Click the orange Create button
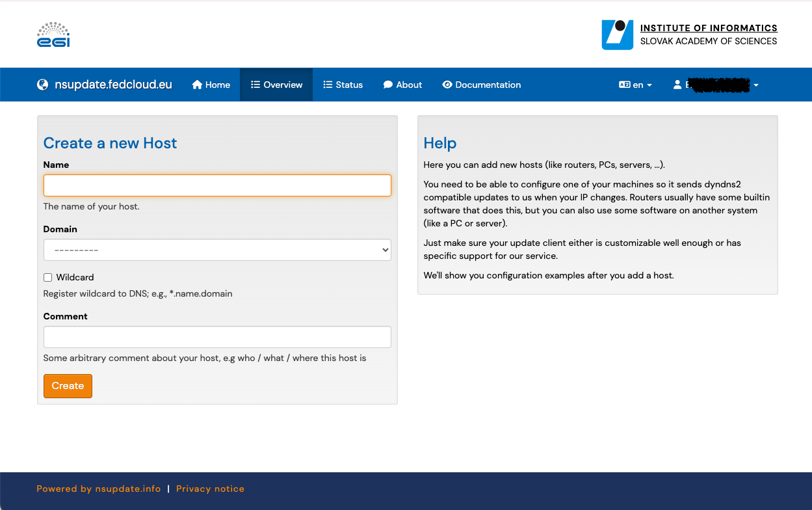The width and height of the screenshot is (812, 510). [x=68, y=386]
